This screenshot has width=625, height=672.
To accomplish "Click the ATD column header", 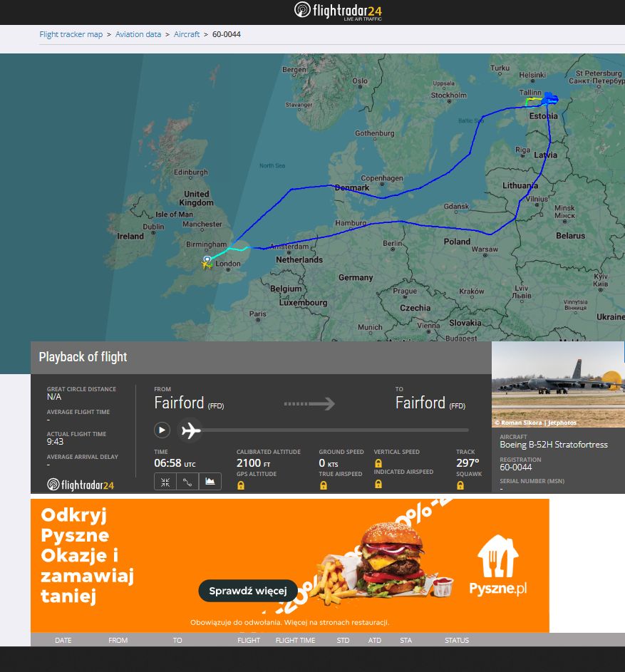I will pos(375,640).
